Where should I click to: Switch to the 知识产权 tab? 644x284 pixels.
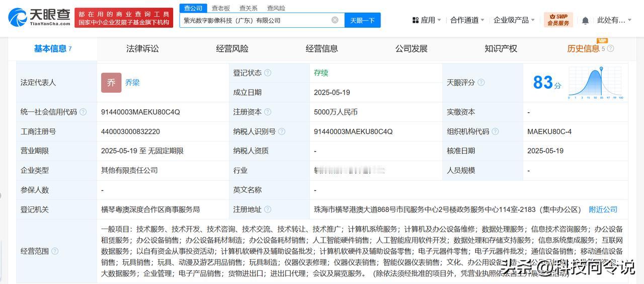[x=501, y=49]
